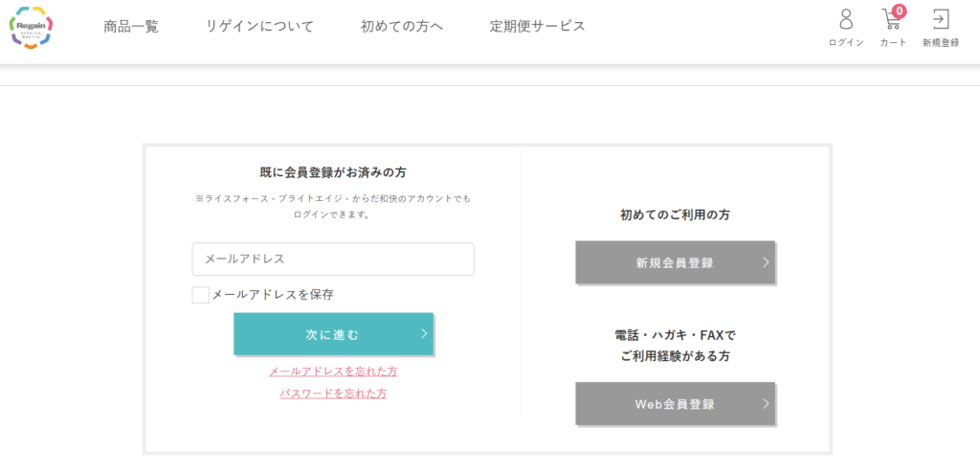
Task: Open the shopping cart icon
Action: (891, 20)
